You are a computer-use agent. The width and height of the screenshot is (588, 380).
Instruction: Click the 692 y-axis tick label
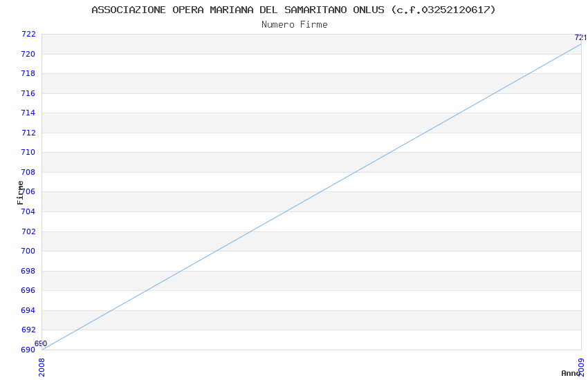pos(28,330)
